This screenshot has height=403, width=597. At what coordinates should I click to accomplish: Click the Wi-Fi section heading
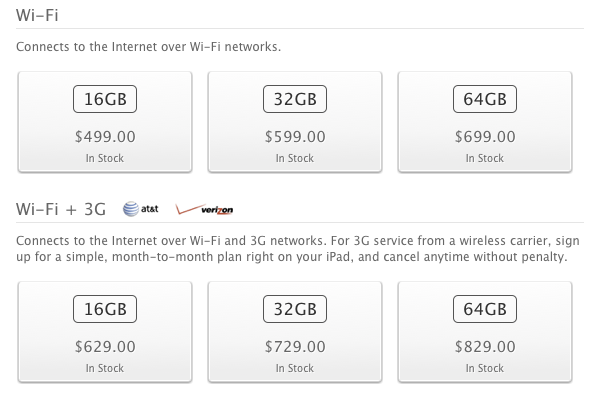tap(37, 15)
